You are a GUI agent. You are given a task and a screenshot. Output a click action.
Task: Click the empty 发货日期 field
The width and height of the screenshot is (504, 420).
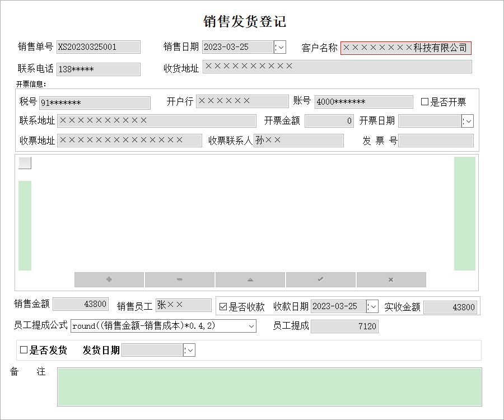click(x=152, y=350)
